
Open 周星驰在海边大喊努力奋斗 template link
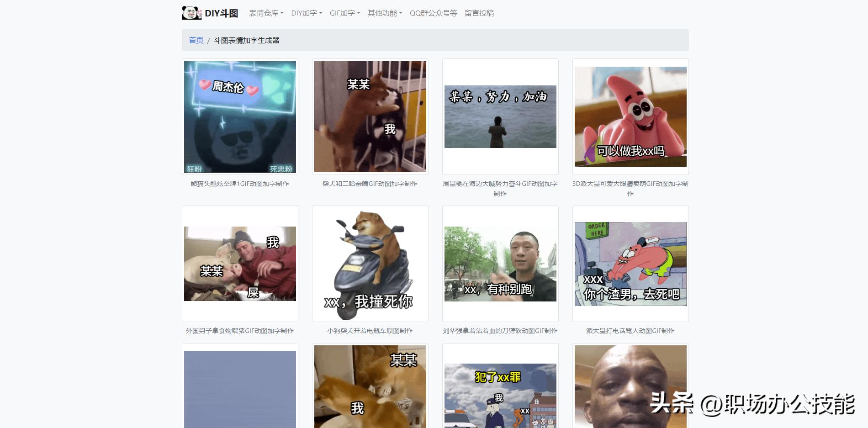click(x=500, y=188)
